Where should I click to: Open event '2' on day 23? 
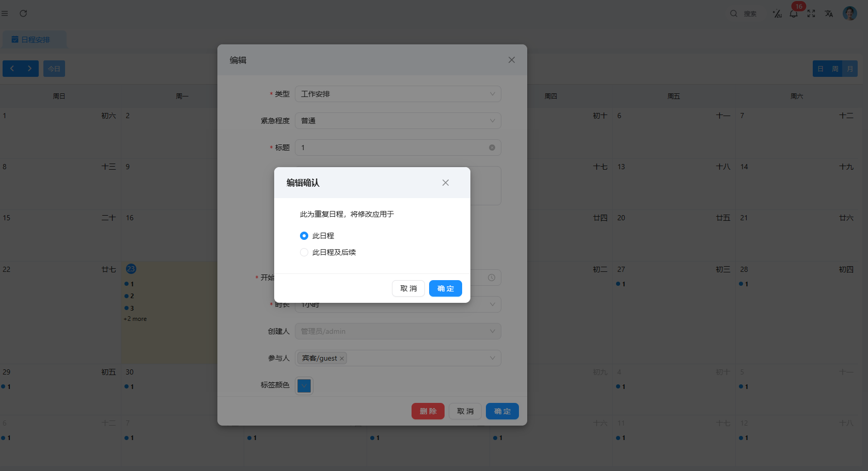129,296
